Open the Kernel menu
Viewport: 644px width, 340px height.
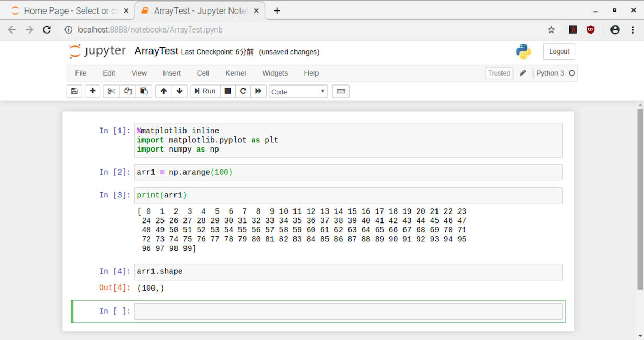(235, 73)
